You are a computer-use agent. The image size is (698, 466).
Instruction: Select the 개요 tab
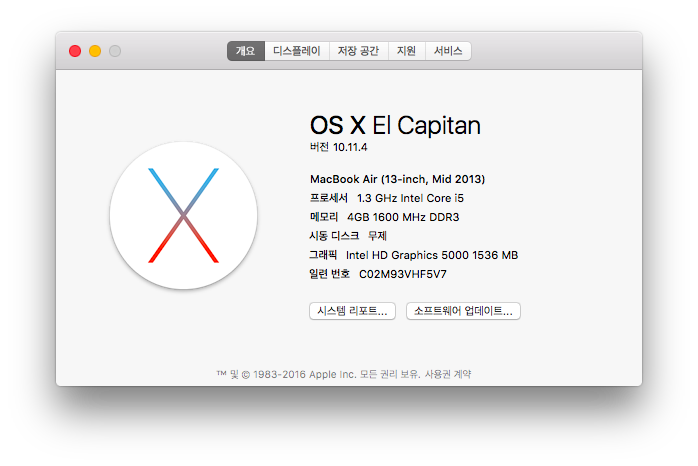(x=246, y=51)
